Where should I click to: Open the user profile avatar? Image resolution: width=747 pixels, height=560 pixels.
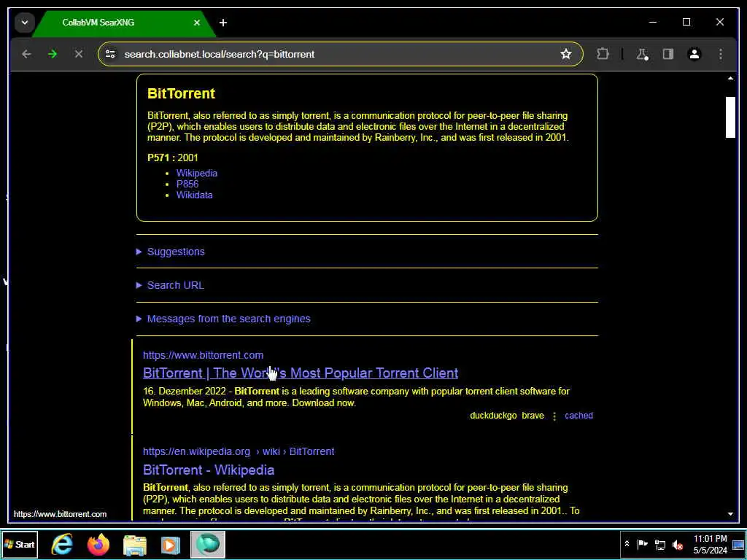(x=694, y=54)
